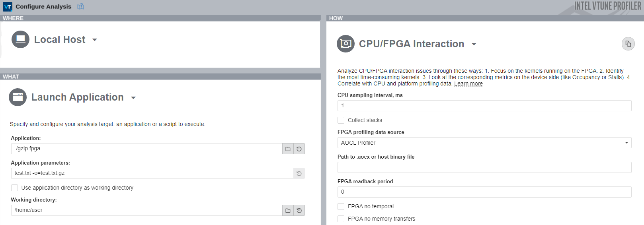644x225 pixels.
Task: Open FPGA profiling data source AOCL Profiler dropdown
Action: pyautogui.click(x=484, y=143)
